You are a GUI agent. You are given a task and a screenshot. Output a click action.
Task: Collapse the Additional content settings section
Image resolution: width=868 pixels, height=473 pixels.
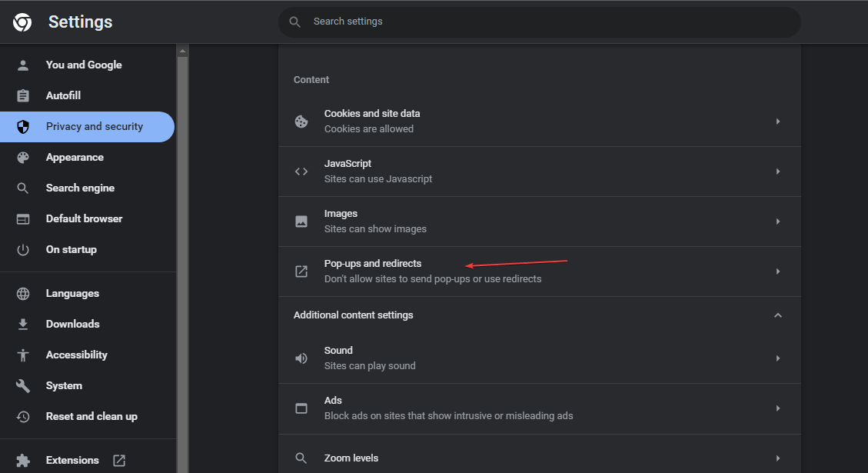click(777, 315)
